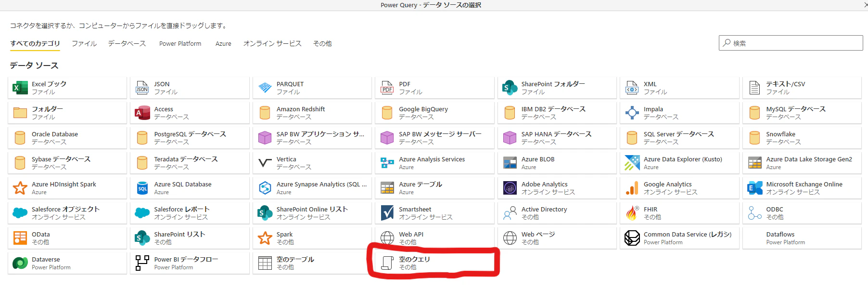
Task: Switch to the データベース tab
Action: pos(127,43)
